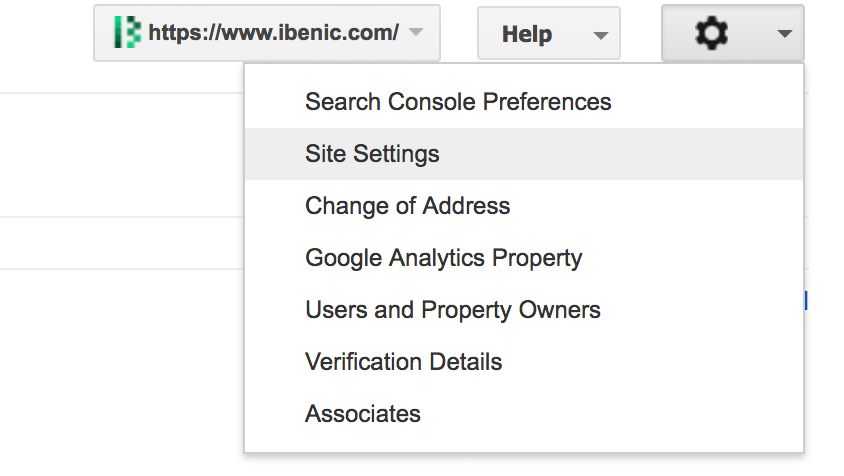Click the Analytics word in the menu
This screenshot has height=476, width=844.
[437, 258]
